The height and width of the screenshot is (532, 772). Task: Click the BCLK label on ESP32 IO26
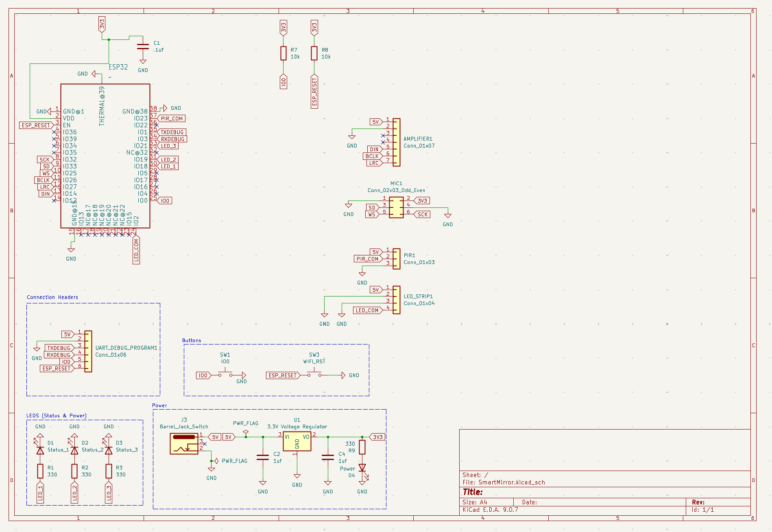[44, 180]
